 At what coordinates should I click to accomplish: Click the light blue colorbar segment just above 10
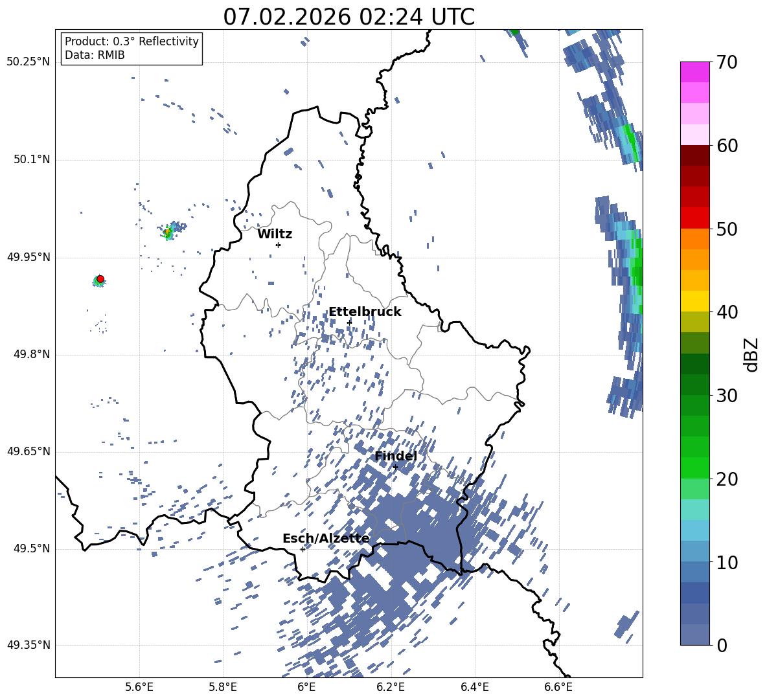click(x=694, y=552)
